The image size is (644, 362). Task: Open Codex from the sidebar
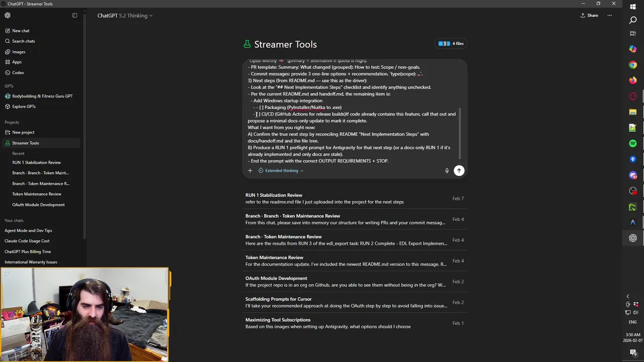click(18, 72)
